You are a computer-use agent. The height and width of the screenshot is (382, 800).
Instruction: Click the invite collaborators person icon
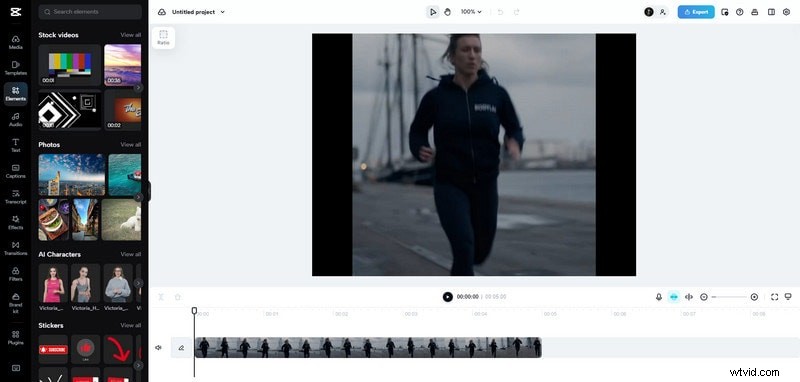[x=662, y=12]
